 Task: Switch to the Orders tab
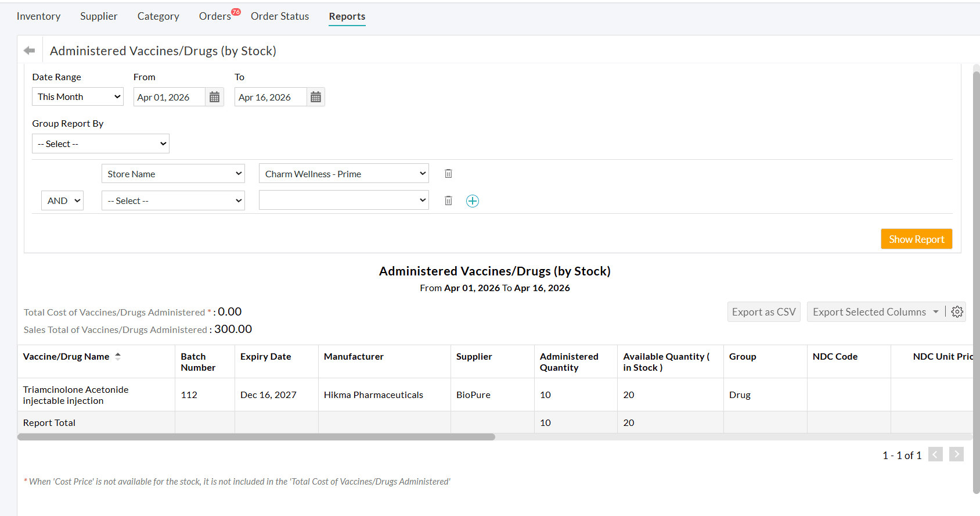coord(215,16)
